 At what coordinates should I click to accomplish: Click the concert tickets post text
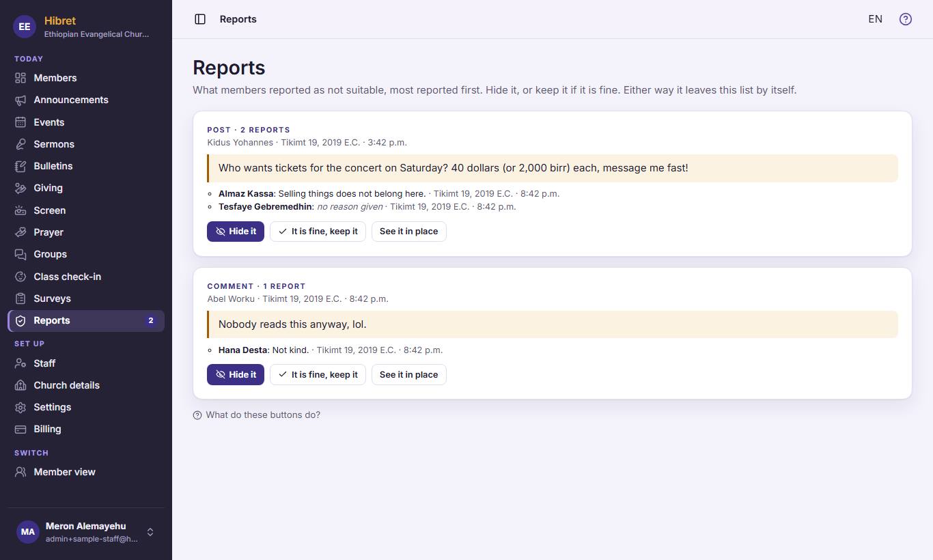point(454,168)
